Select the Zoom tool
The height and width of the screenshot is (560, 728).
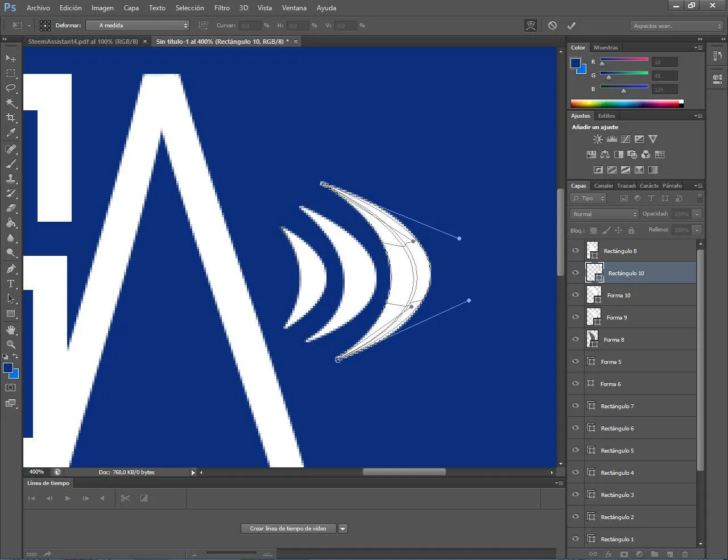[11, 344]
